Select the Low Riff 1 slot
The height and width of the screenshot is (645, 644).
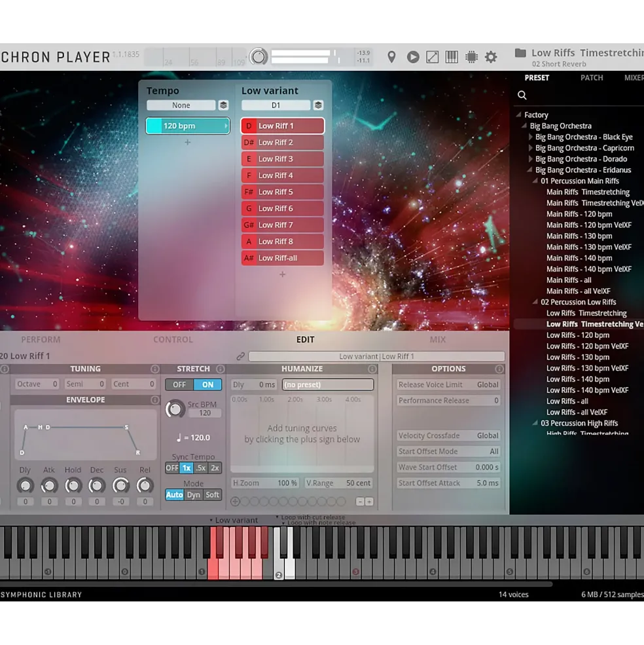click(x=282, y=126)
